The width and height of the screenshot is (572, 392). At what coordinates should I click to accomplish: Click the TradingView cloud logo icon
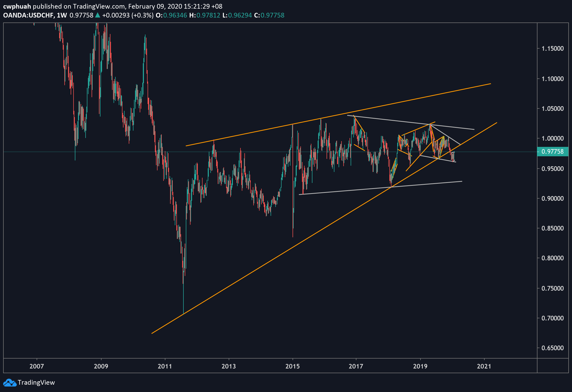point(9,383)
